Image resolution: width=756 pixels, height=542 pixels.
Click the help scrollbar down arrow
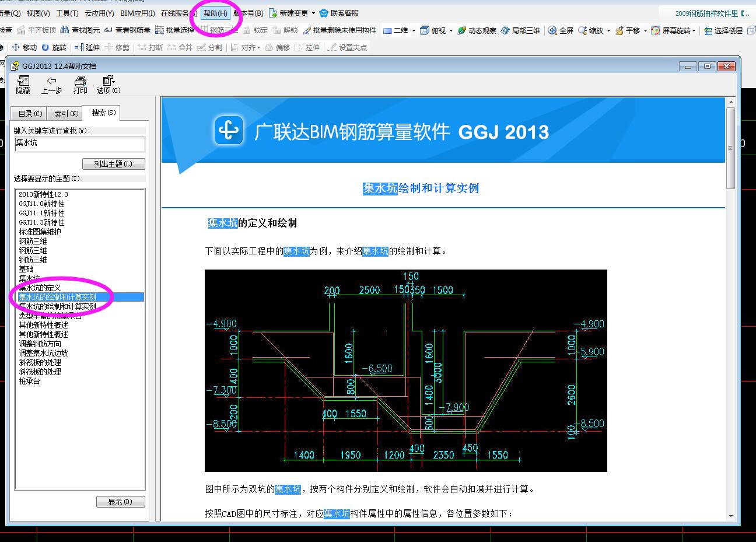[x=730, y=516]
